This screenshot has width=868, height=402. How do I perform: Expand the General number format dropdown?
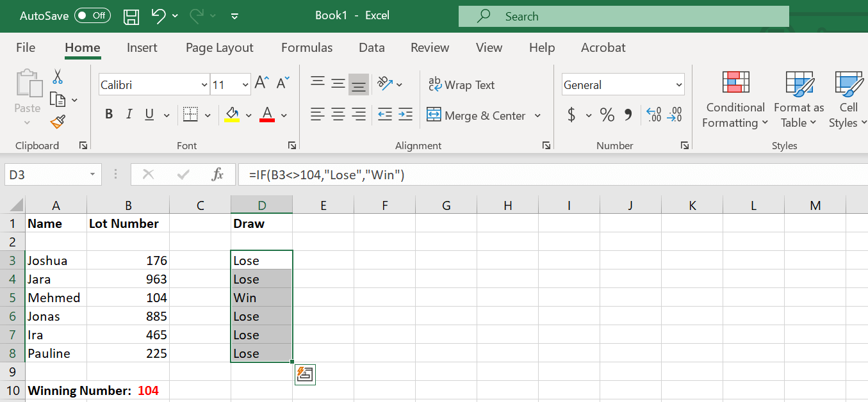click(x=678, y=84)
